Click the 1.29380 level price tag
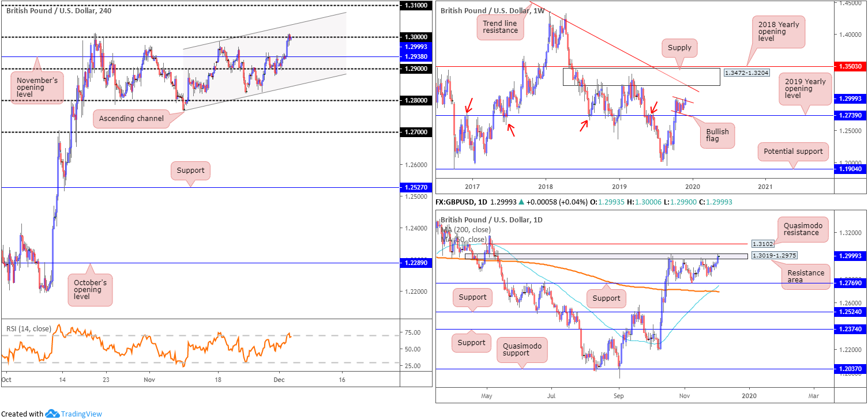The height and width of the screenshot is (420, 868). pyautogui.click(x=415, y=57)
